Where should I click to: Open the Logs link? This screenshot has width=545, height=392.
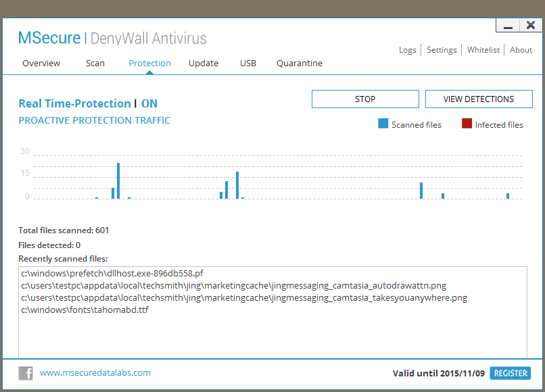tap(408, 50)
